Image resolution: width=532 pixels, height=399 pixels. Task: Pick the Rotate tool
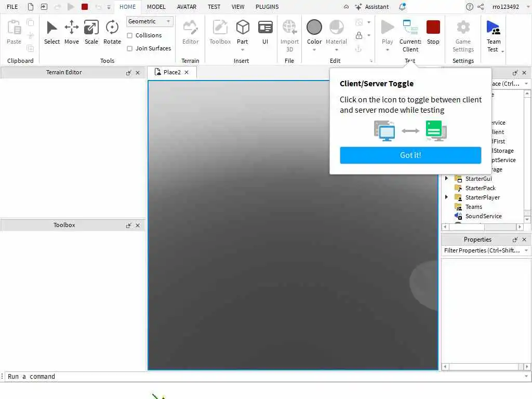(112, 33)
